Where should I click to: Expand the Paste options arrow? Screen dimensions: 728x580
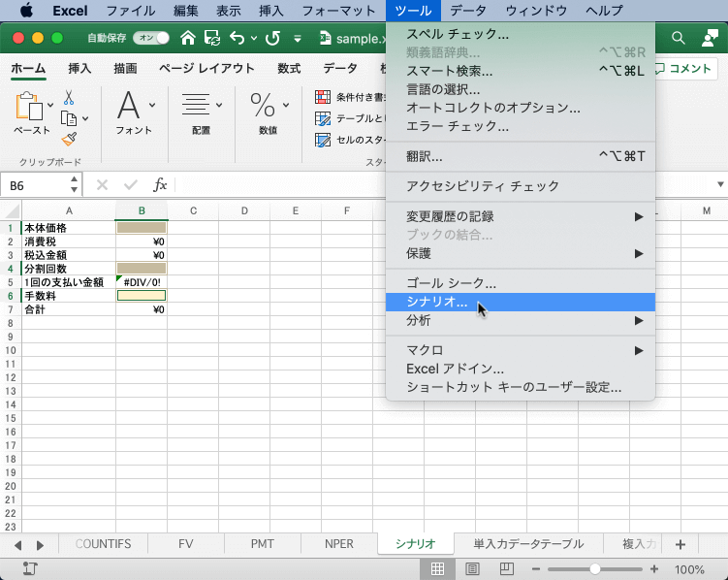pyautogui.click(x=50, y=105)
